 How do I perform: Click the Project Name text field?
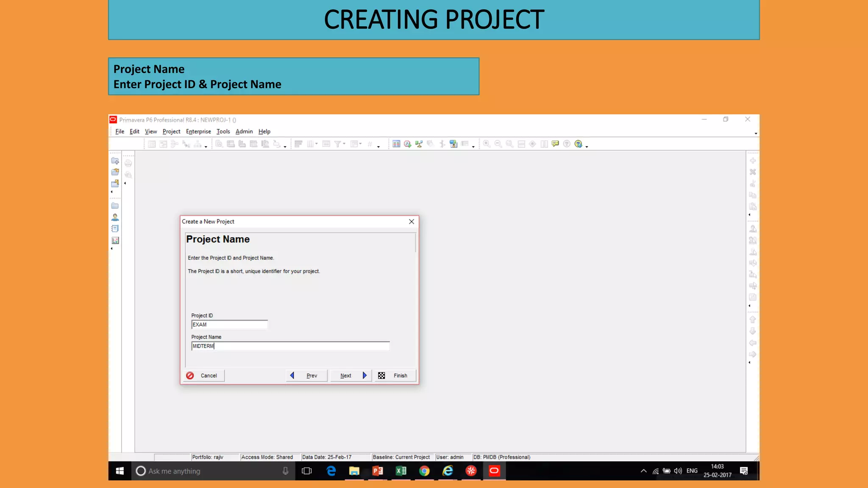click(x=290, y=346)
